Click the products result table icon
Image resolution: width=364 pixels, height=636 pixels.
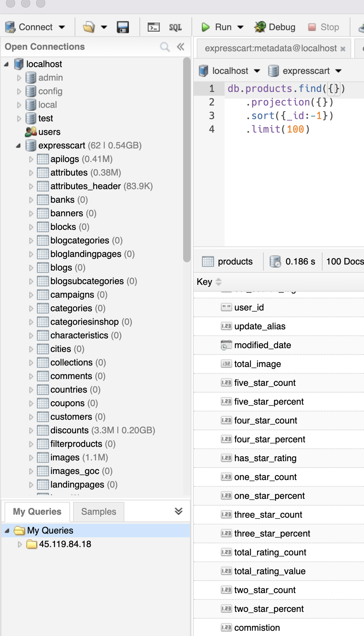coord(208,261)
